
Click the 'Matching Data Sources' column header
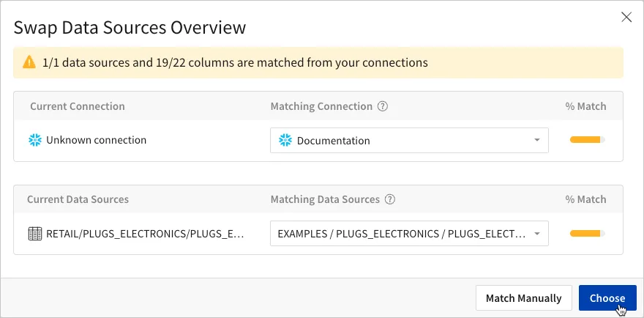pos(325,199)
